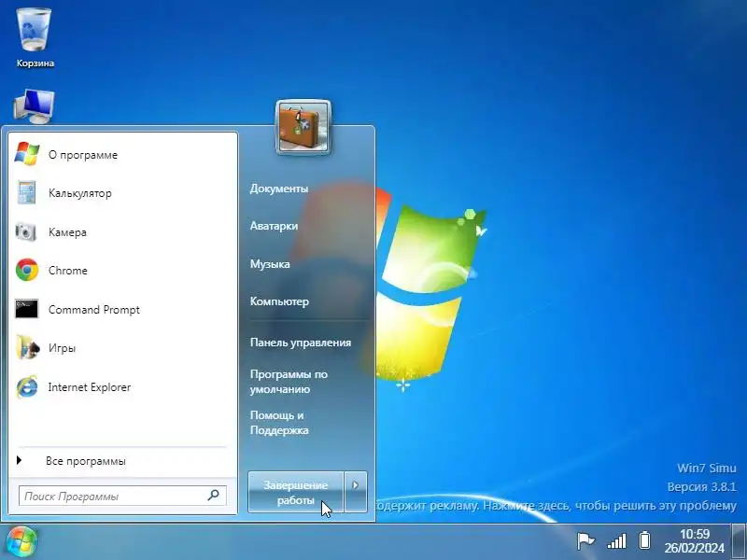Open Компьютер in the right pane
This screenshot has height=560, width=747.
(279, 301)
